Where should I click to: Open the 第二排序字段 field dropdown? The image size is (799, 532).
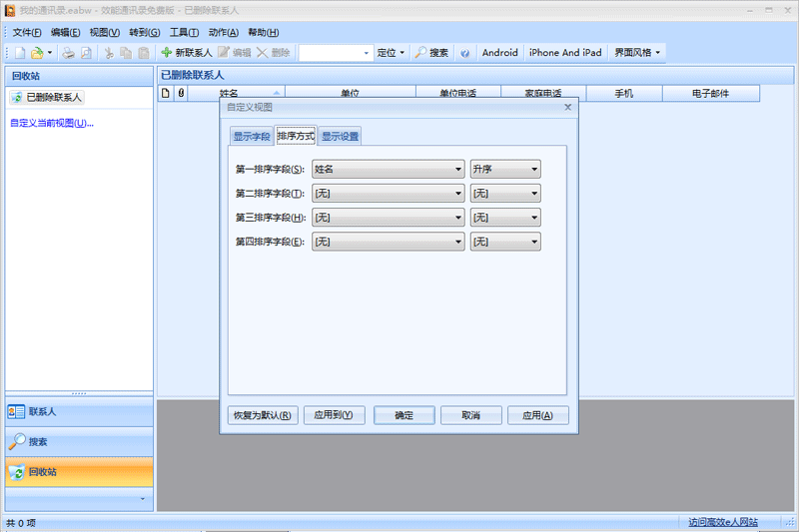tap(389, 194)
